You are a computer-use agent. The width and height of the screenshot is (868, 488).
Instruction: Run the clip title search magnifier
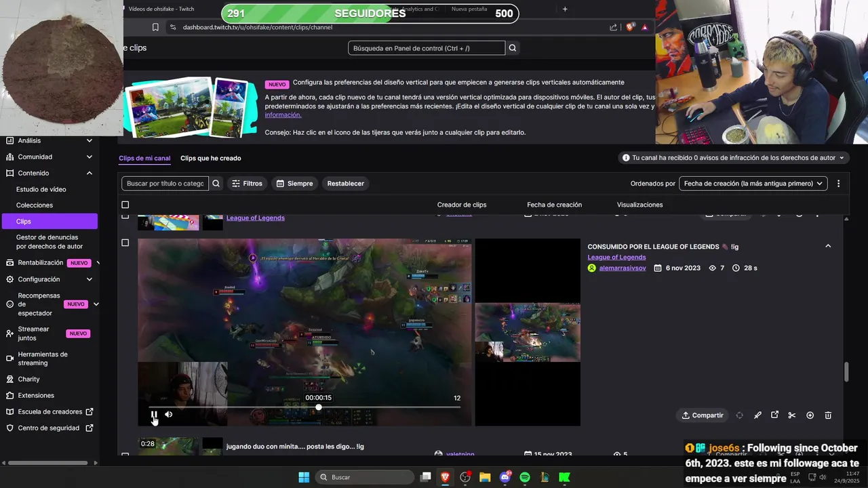pyautogui.click(x=216, y=184)
